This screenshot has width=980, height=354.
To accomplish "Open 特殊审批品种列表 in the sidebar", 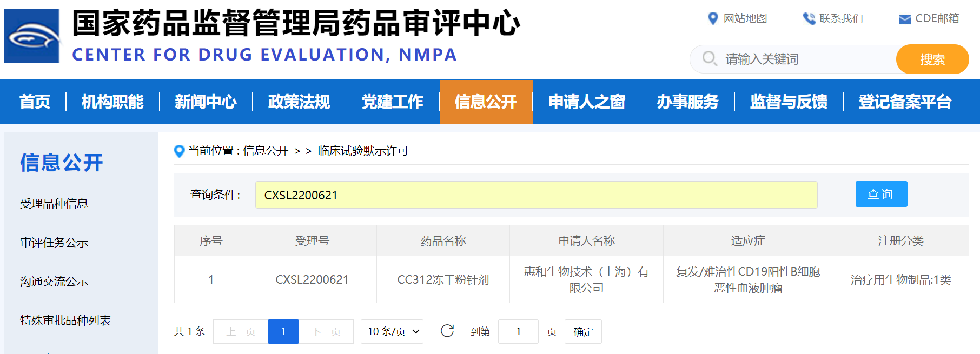I will point(65,320).
